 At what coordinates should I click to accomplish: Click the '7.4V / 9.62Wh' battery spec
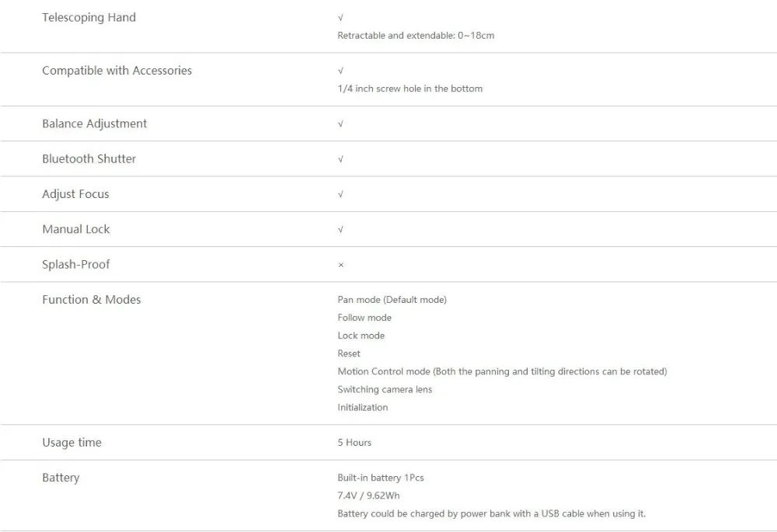coord(368,495)
